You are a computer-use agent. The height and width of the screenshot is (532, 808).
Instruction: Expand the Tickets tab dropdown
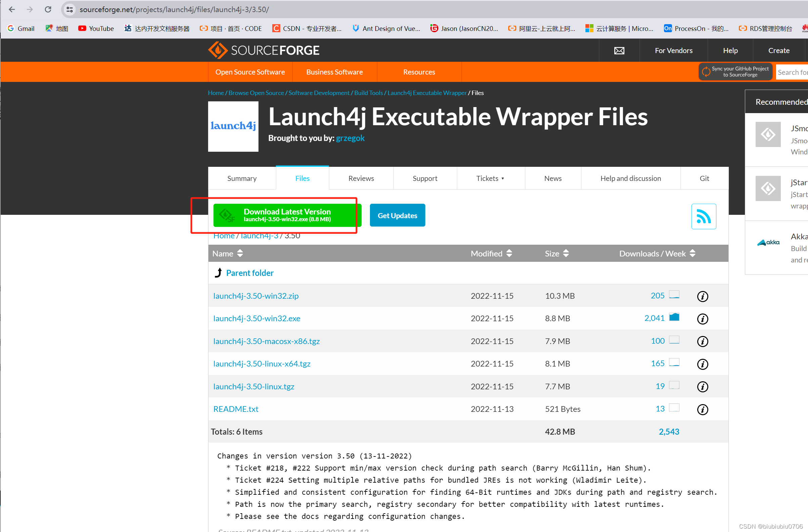(490, 178)
